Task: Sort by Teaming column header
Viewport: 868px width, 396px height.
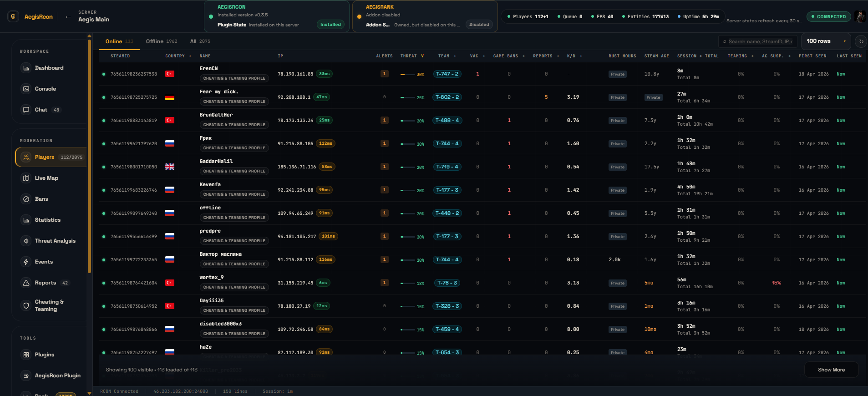Action: pos(741,56)
